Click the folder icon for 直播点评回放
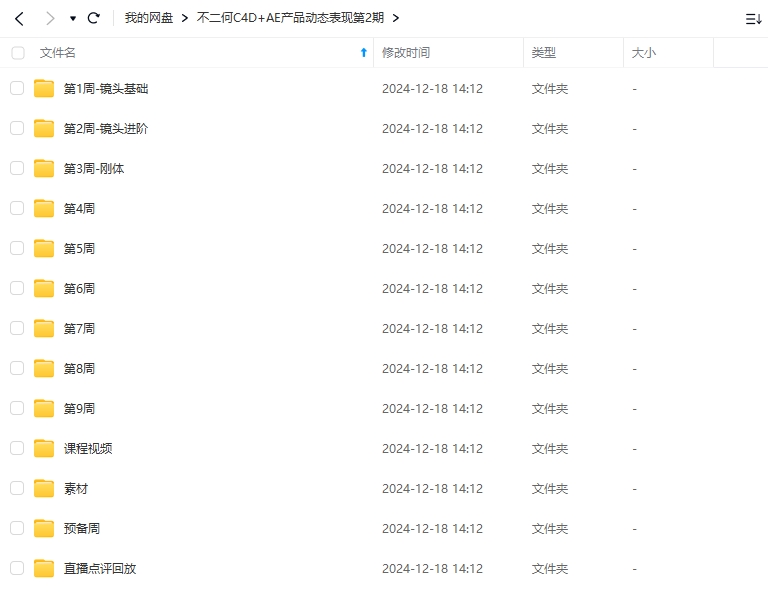This screenshot has height=595, width=768. 44,568
